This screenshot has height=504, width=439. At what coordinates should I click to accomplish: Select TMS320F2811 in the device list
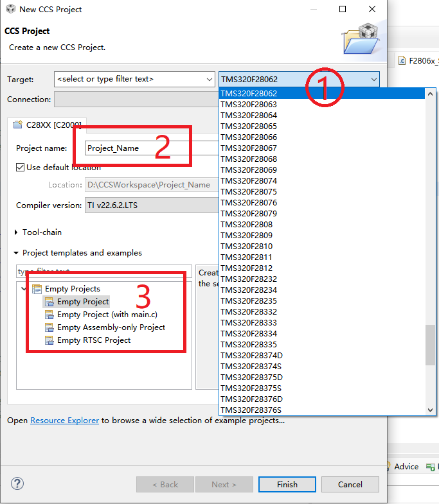pos(322,257)
